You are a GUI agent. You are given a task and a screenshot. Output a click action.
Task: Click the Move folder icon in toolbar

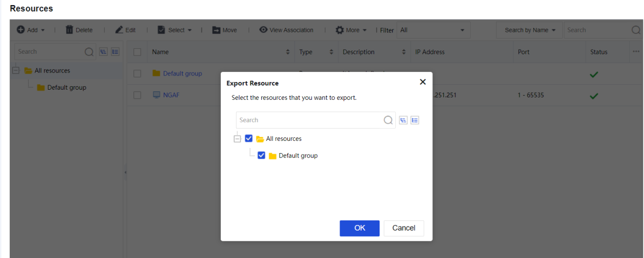[x=216, y=30]
